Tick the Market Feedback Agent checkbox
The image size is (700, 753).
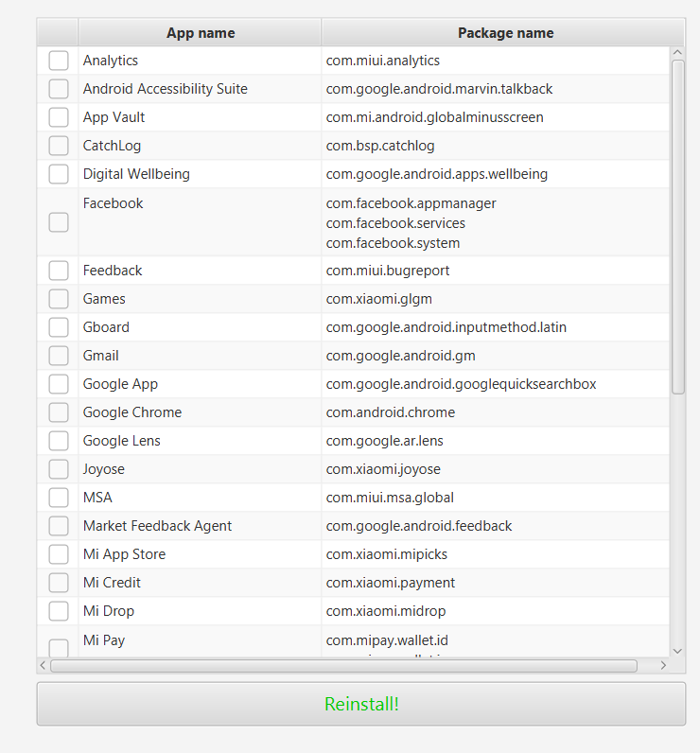(x=59, y=525)
